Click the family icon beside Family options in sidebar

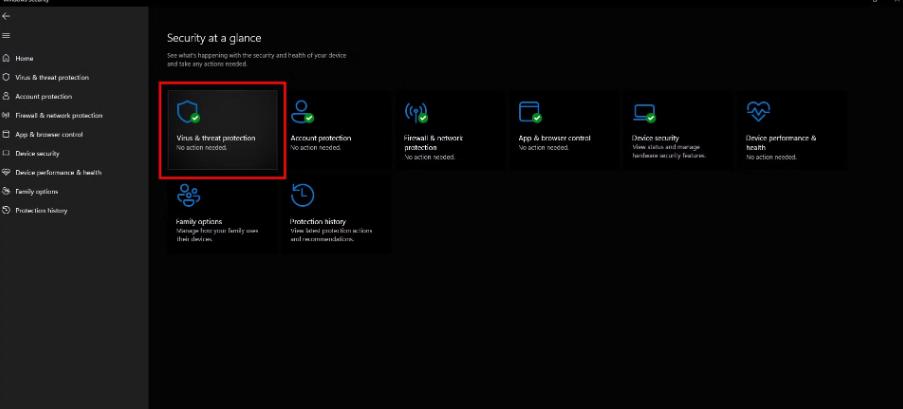pos(6,191)
